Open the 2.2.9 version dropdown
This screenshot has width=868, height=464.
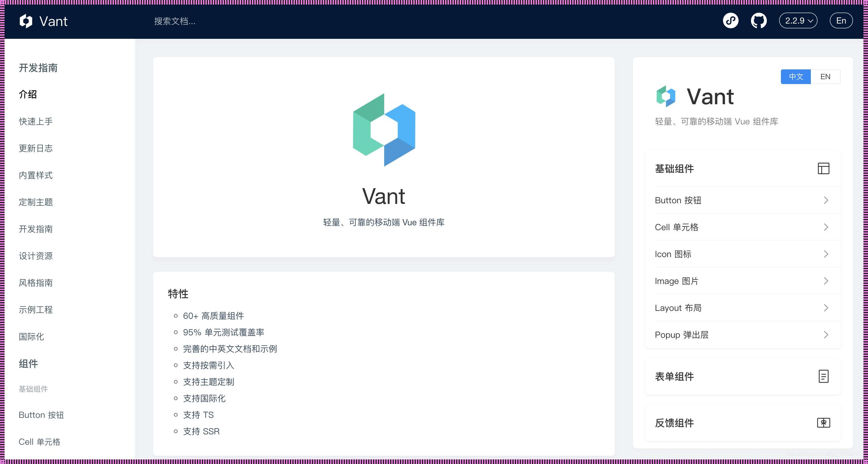point(798,21)
